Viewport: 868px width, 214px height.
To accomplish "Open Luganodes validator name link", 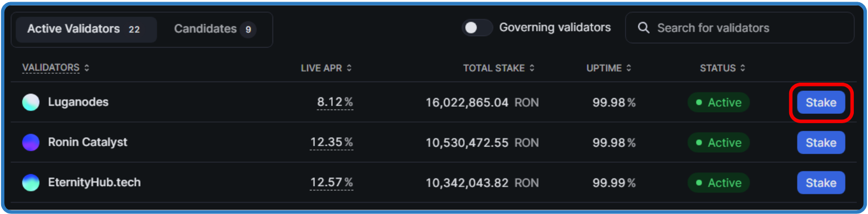I will (78, 102).
